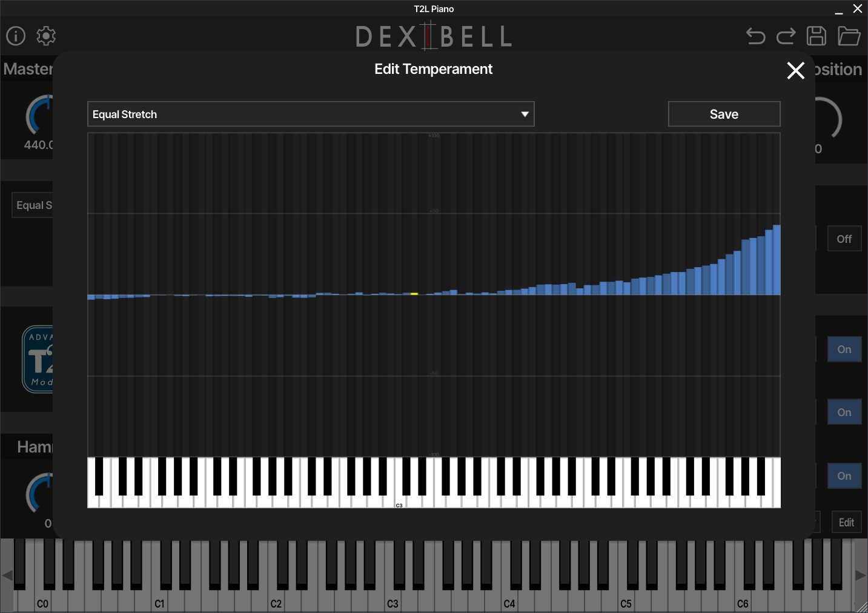
Task: Click the dropdown arrow beside Equal Stretch
Action: pyautogui.click(x=525, y=114)
